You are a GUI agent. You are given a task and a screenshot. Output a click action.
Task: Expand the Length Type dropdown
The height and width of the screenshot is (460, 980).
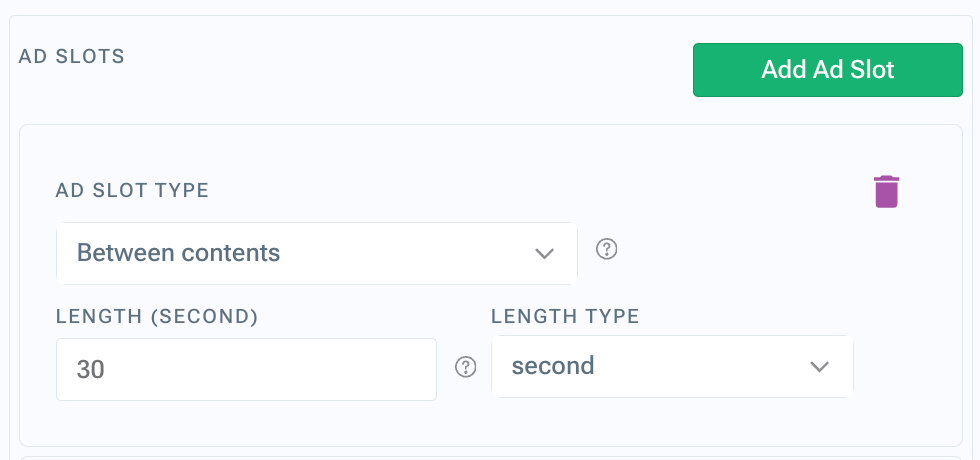click(672, 366)
